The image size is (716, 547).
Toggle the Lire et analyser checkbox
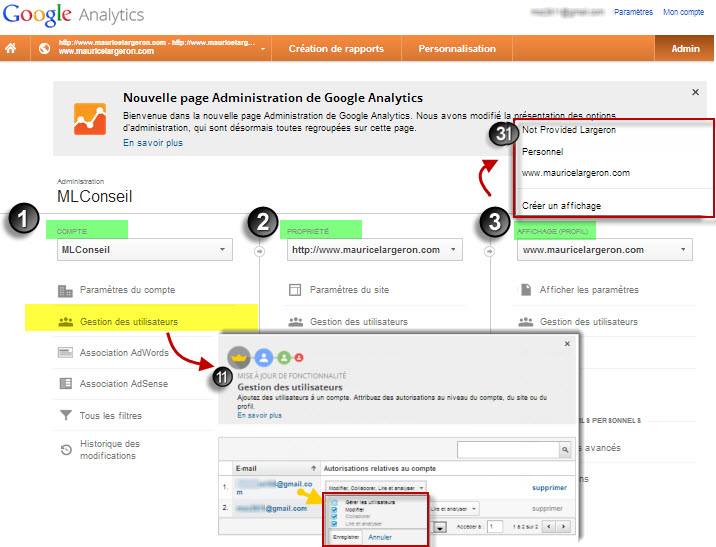[334, 524]
